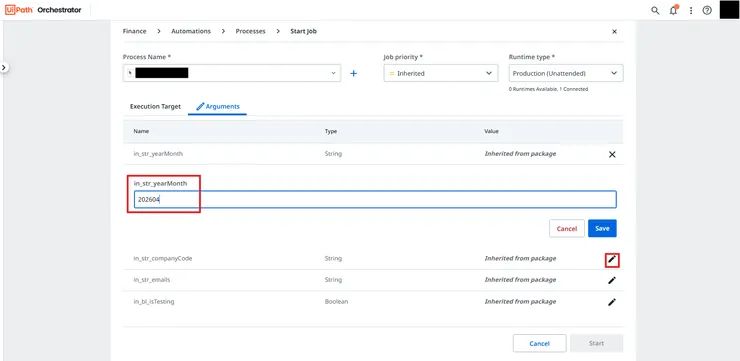Open the Job priority dropdown
The width and height of the screenshot is (740, 361).
pos(441,73)
